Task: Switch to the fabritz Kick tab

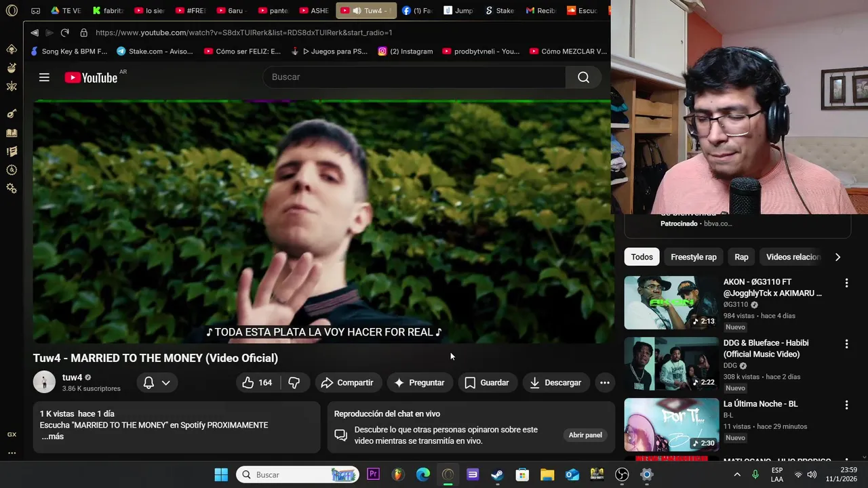Action: click(x=108, y=11)
